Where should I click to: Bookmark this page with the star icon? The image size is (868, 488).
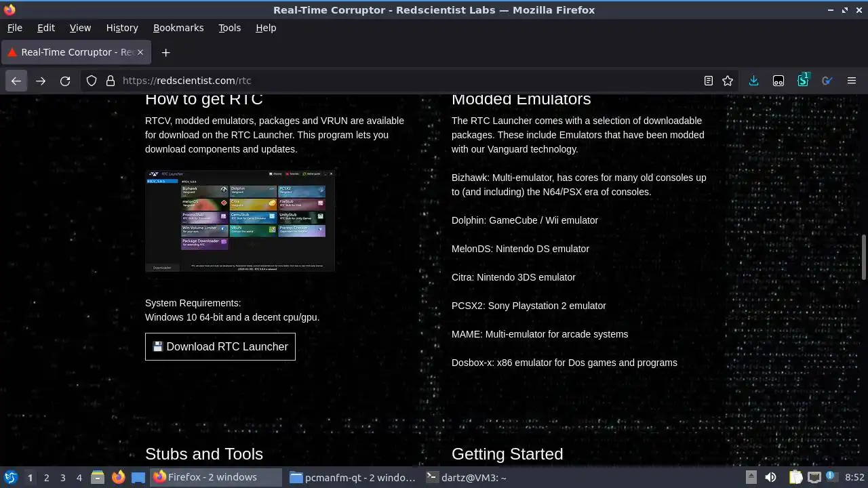tap(728, 81)
